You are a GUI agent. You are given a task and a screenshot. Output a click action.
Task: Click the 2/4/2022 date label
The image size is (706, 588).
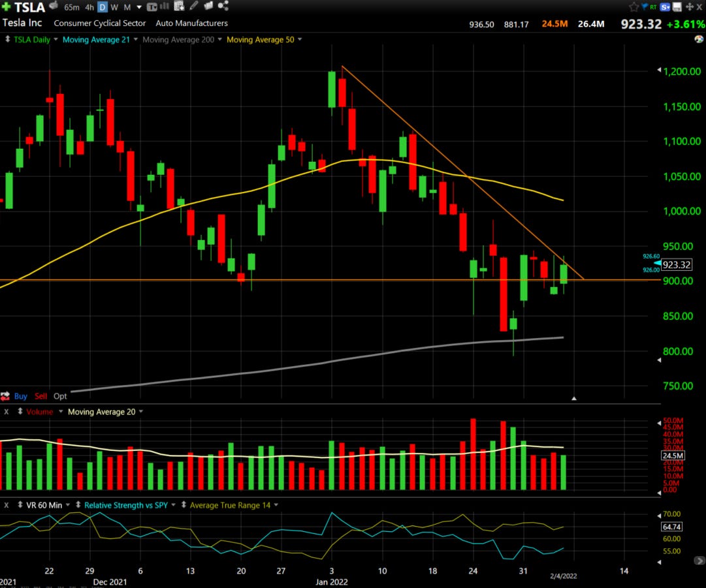coord(563,576)
